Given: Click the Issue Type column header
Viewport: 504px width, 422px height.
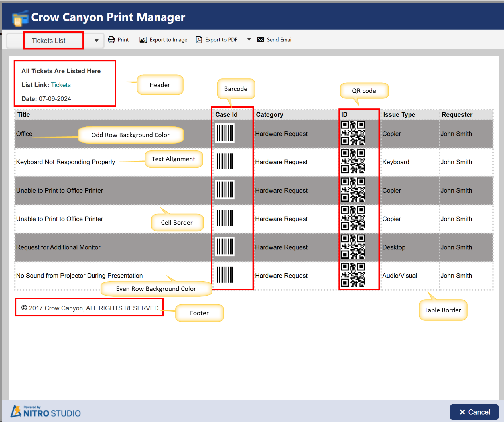Looking at the screenshot, I should pos(399,115).
